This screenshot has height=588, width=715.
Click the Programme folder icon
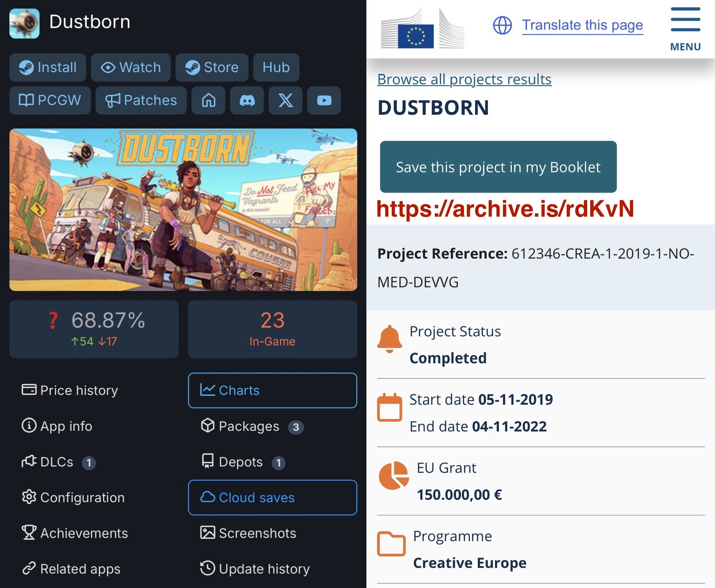pos(391,544)
